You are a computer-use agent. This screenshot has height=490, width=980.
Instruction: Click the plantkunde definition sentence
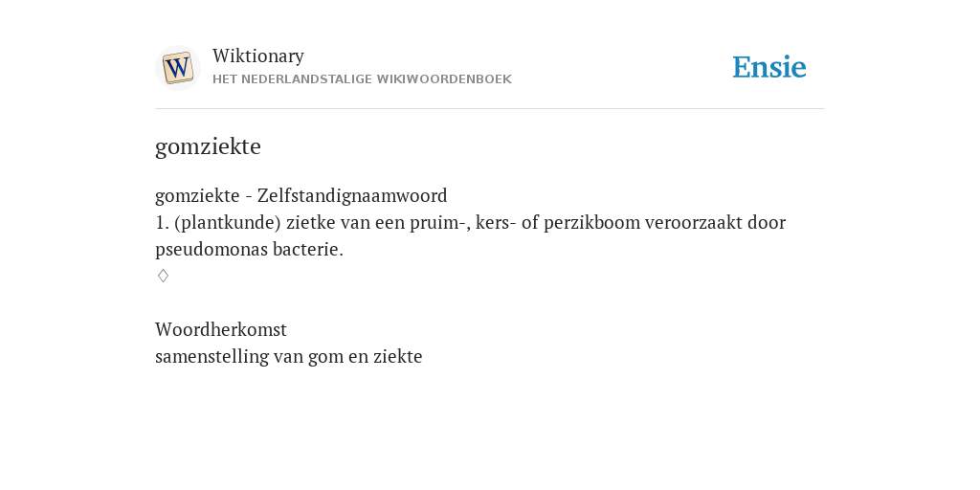coord(470,235)
